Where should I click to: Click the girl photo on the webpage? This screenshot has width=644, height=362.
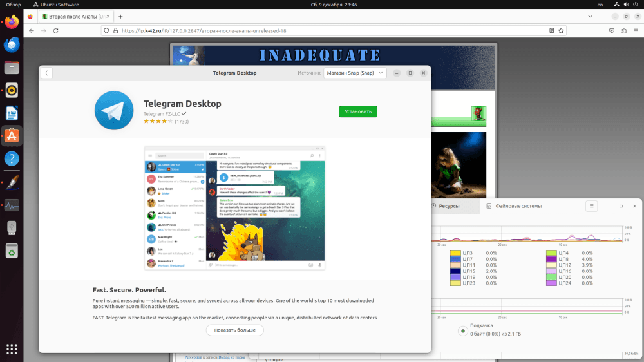(x=459, y=165)
